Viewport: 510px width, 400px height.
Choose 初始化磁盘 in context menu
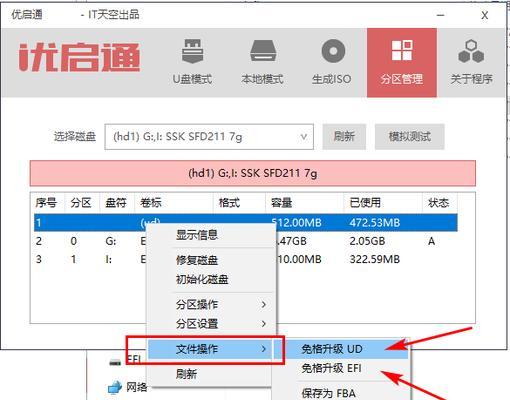pos(212,279)
